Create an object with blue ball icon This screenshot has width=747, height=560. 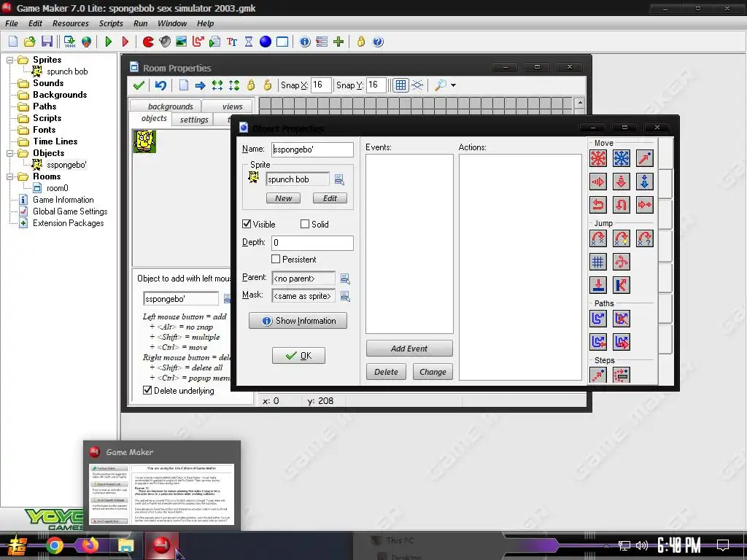[266, 42]
